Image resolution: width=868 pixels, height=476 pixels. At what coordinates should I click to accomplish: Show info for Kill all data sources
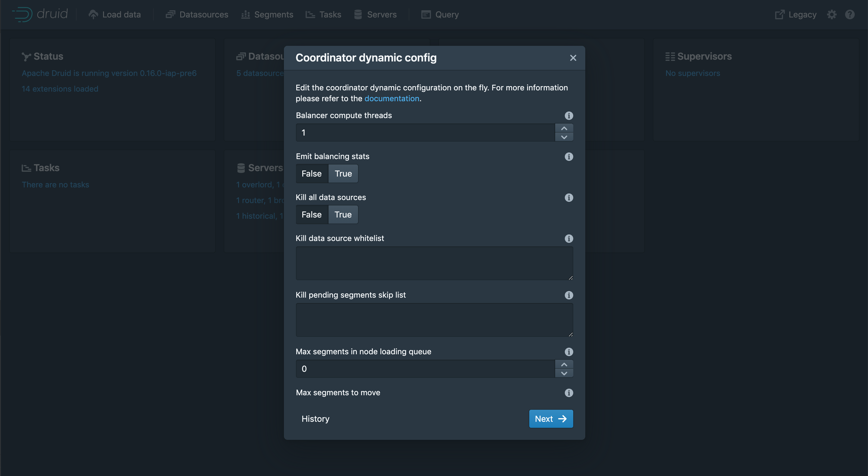(569, 198)
